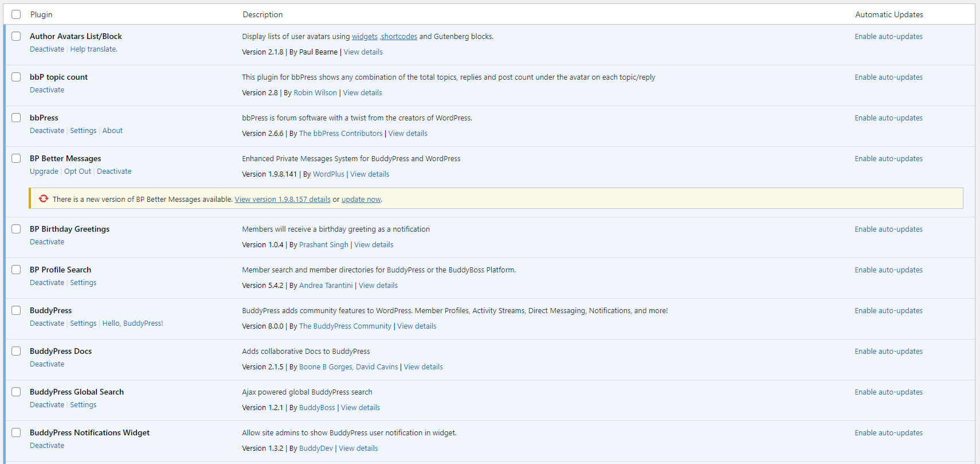This screenshot has width=980, height=464.
Task: Open Robin Wilson author link
Action: [315, 93]
